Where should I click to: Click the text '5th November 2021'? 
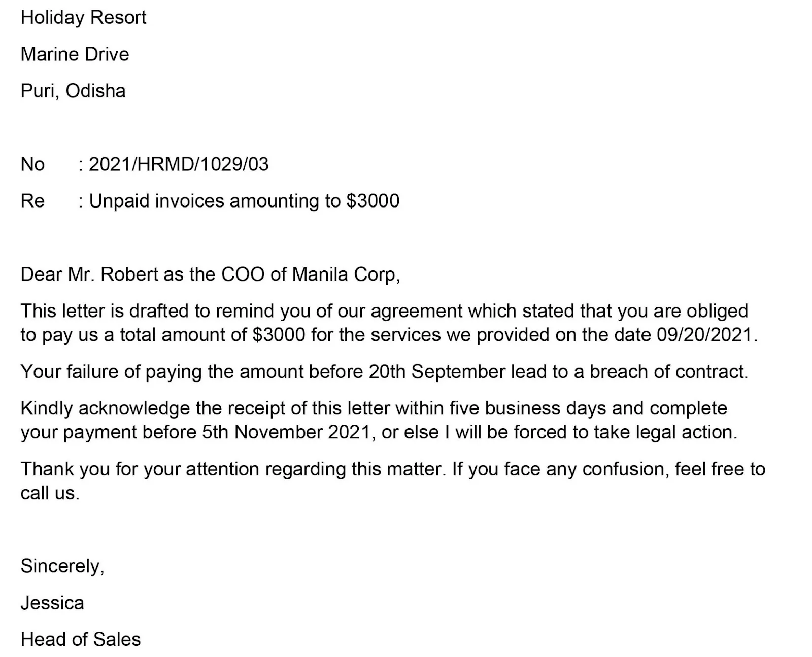[x=286, y=432]
